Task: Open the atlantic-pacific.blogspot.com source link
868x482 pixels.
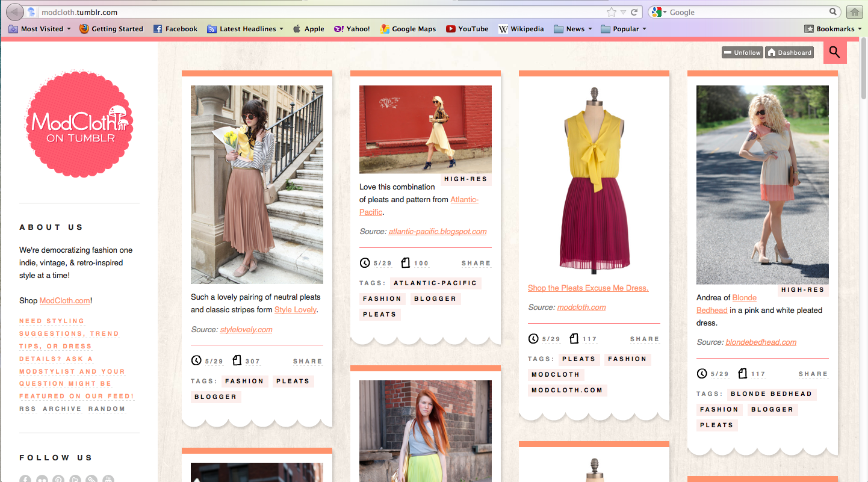Action: tap(438, 232)
